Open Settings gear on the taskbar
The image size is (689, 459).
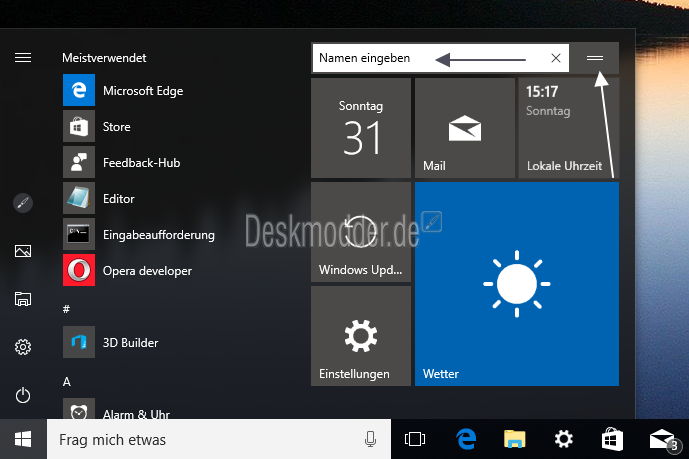[564, 439]
